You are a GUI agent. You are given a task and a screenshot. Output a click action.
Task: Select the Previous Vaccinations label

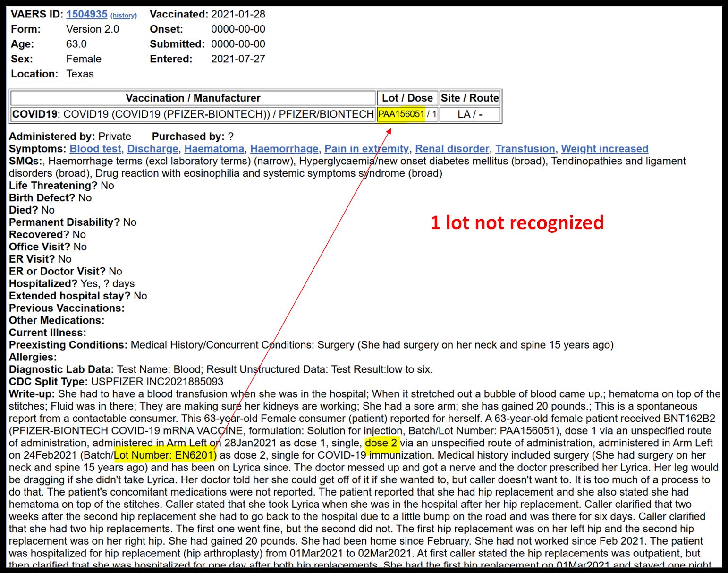tap(67, 308)
